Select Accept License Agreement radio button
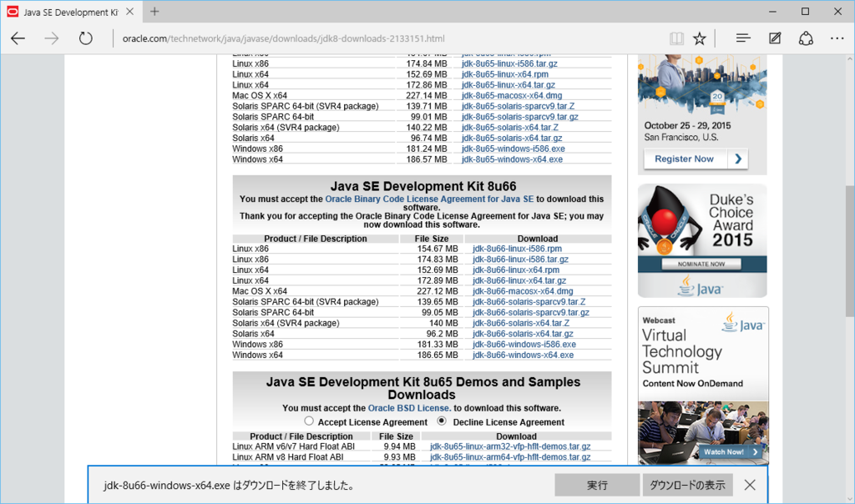Screen dimensions: 855x504 [309, 421]
